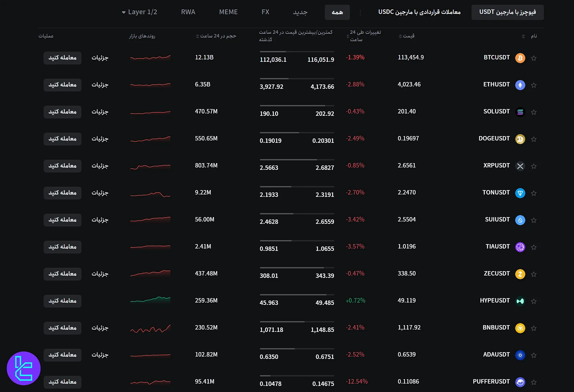Click the BNB icon next to BNBUSDT
Screen dimensions: 574x392
click(520, 328)
